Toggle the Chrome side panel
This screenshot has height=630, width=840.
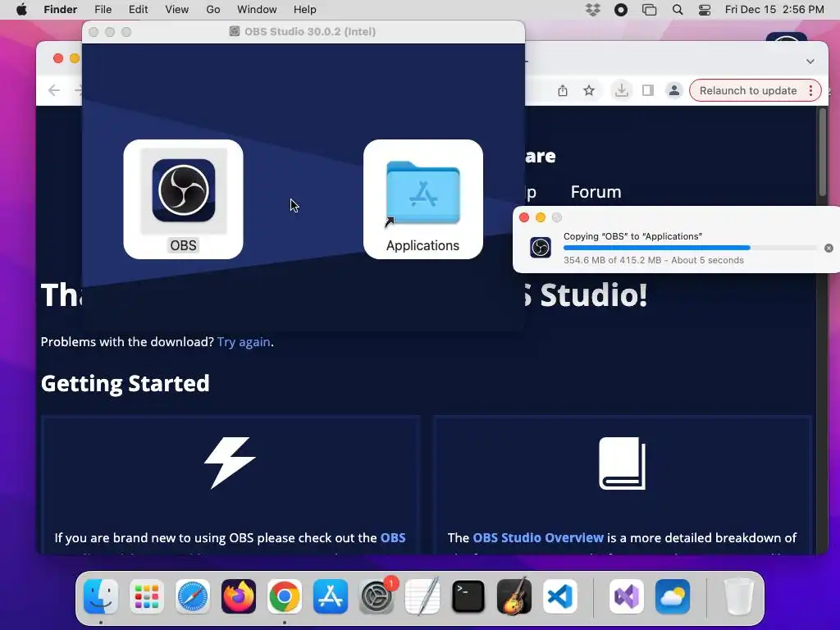click(648, 90)
